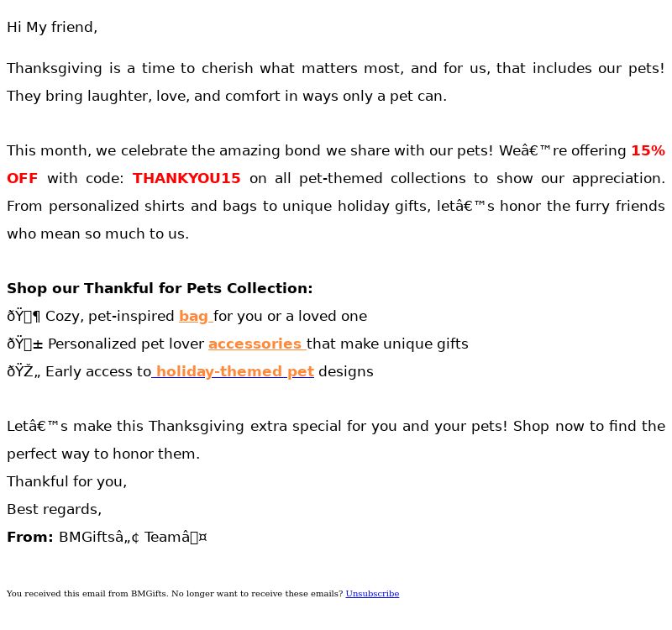
Task: Follow the "holiday-themed pet" link
Action: point(235,371)
